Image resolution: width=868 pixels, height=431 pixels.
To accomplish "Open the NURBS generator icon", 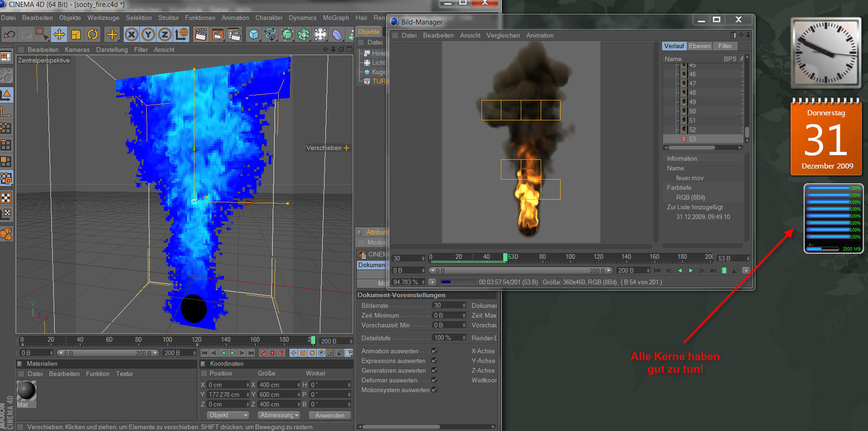I will (x=287, y=34).
